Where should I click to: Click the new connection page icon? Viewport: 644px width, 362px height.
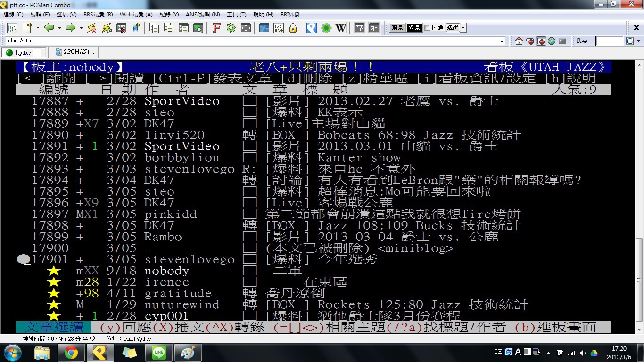pyautogui.click(x=27, y=28)
